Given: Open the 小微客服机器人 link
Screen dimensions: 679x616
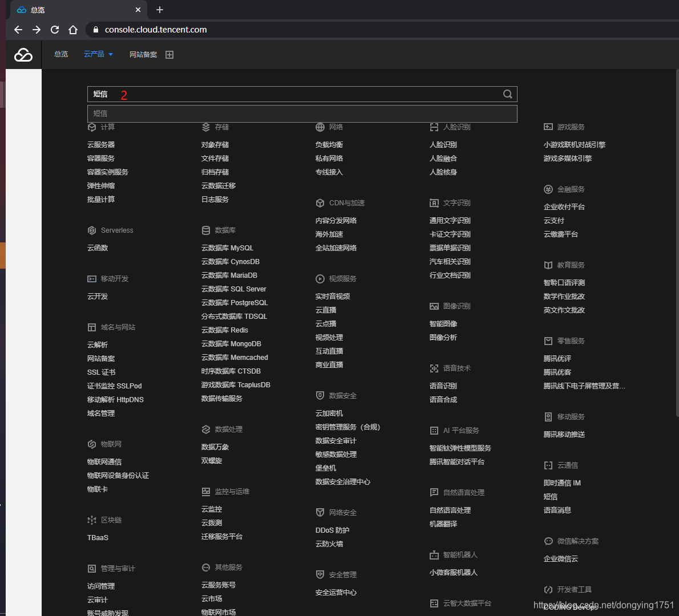Looking at the screenshot, I should [x=454, y=573].
